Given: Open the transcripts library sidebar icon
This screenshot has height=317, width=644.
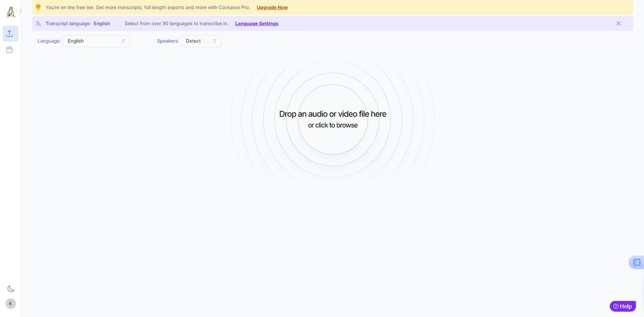Looking at the screenshot, I should coord(9,50).
